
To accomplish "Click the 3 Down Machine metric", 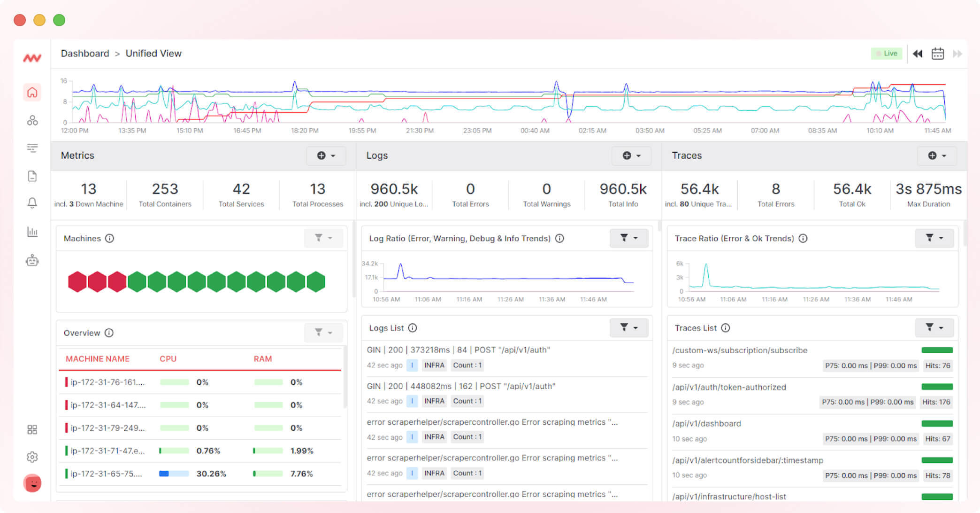I will pos(89,194).
